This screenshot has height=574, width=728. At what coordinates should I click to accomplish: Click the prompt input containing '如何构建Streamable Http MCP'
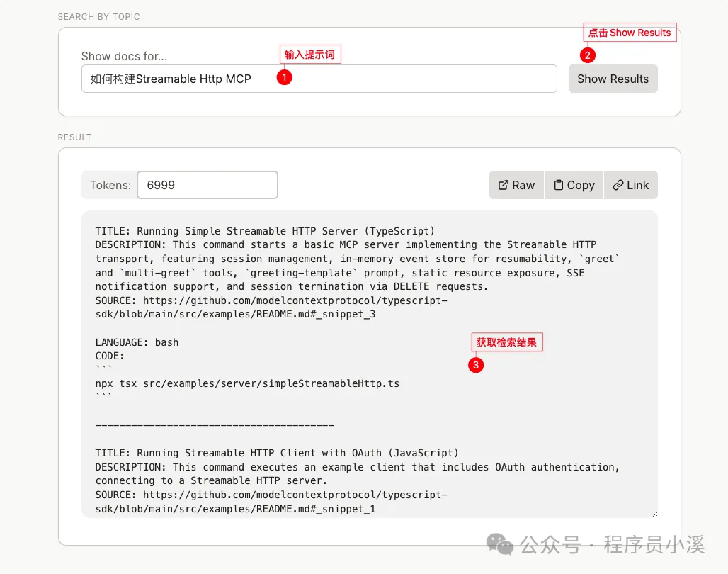click(x=319, y=79)
